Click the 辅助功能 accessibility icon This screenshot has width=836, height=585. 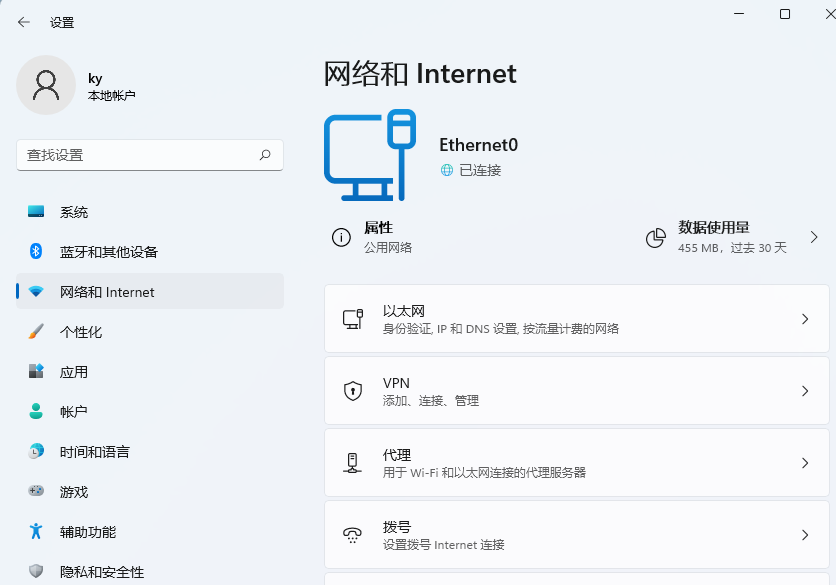pos(37,532)
